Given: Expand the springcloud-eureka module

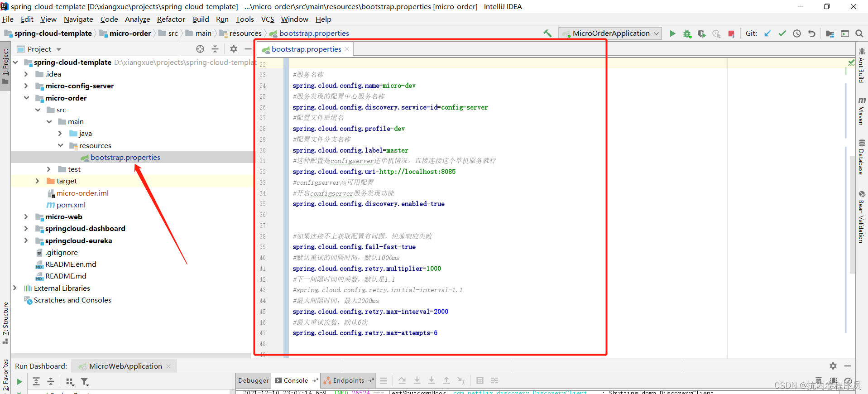Looking at the screenshot, I should 26,240.
